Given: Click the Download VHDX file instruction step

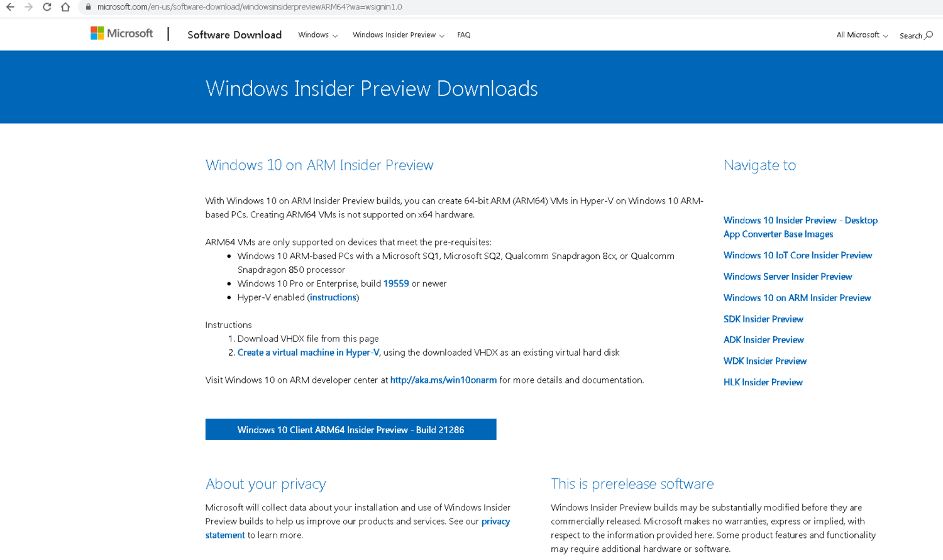Looking at the screenshot, I should [x=308, y=339].
